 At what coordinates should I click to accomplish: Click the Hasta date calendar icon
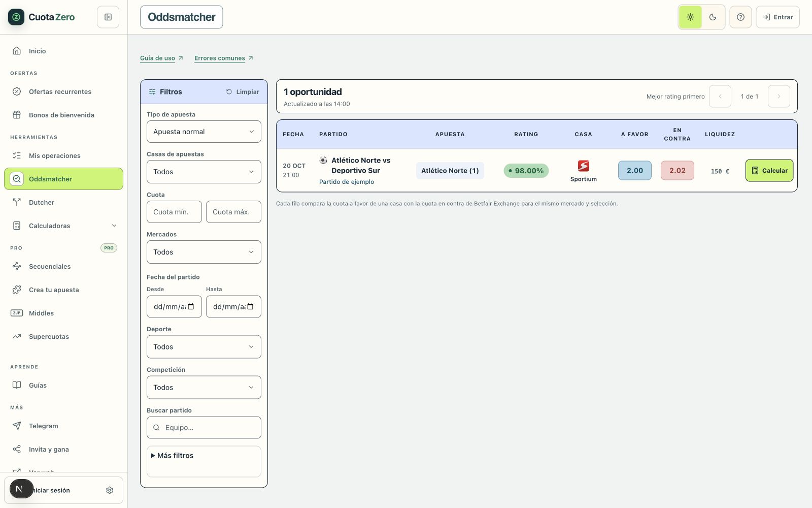[x=250, y=307]
